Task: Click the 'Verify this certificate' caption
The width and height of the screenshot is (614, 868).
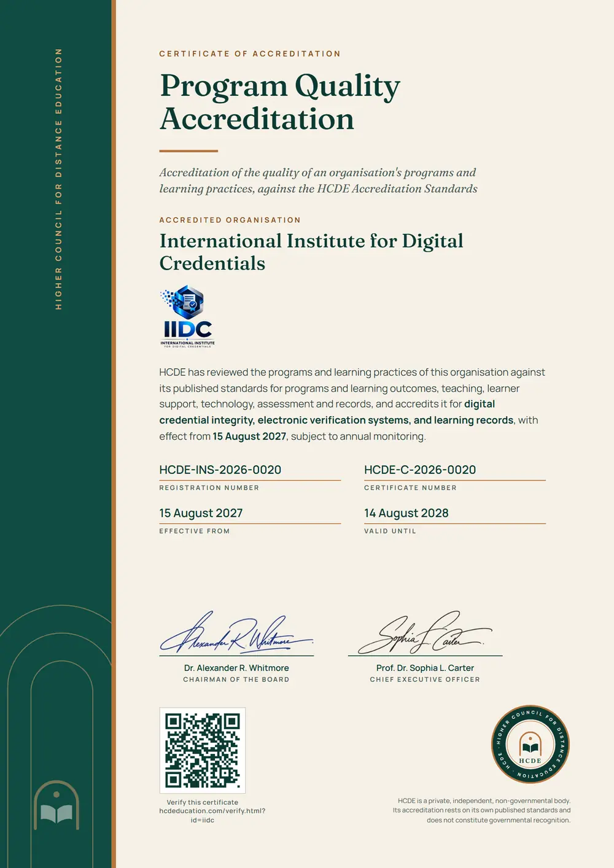Action: pyautogui.click(x=203, y=802)
